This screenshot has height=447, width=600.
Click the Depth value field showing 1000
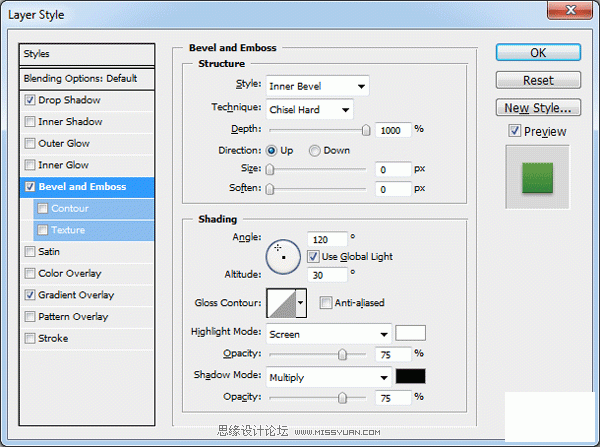pyautogui.click(x=393, y=131)
